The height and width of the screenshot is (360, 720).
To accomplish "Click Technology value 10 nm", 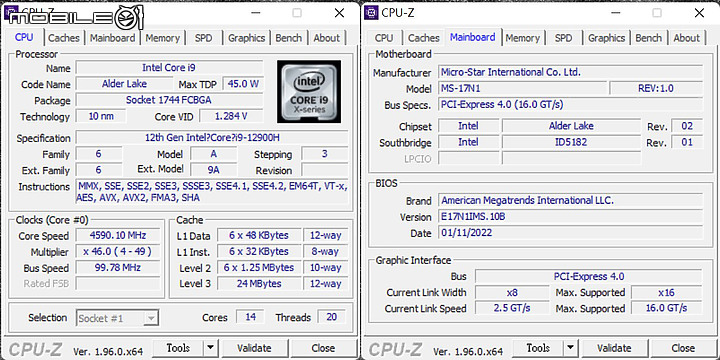I will [101, 116].
